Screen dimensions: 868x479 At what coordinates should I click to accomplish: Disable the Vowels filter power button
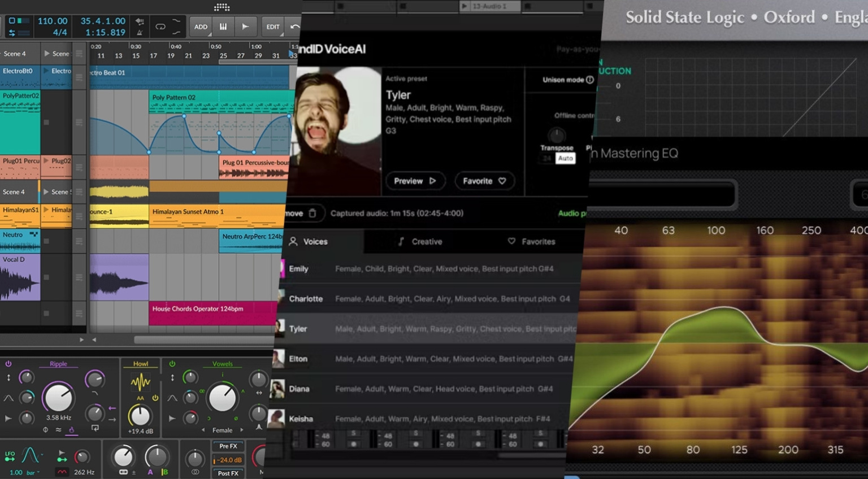coord(172,364)
